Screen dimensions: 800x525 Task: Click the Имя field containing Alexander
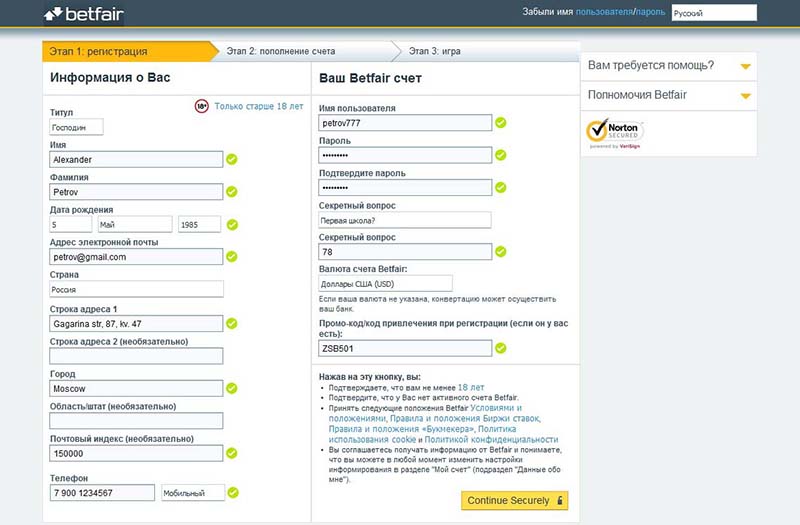coord(136,159)
